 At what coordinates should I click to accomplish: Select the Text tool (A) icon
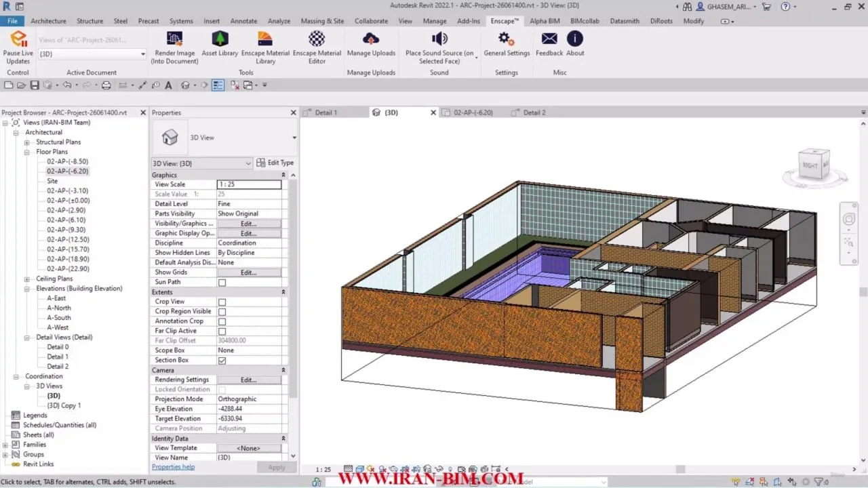[x=167, y=85]
